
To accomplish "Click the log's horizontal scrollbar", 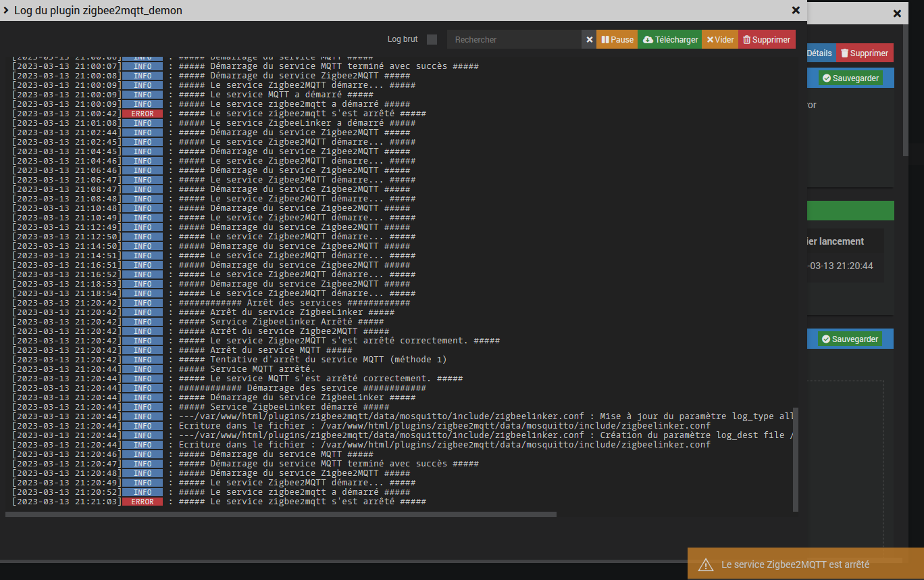I will click(x=281, y=514).
